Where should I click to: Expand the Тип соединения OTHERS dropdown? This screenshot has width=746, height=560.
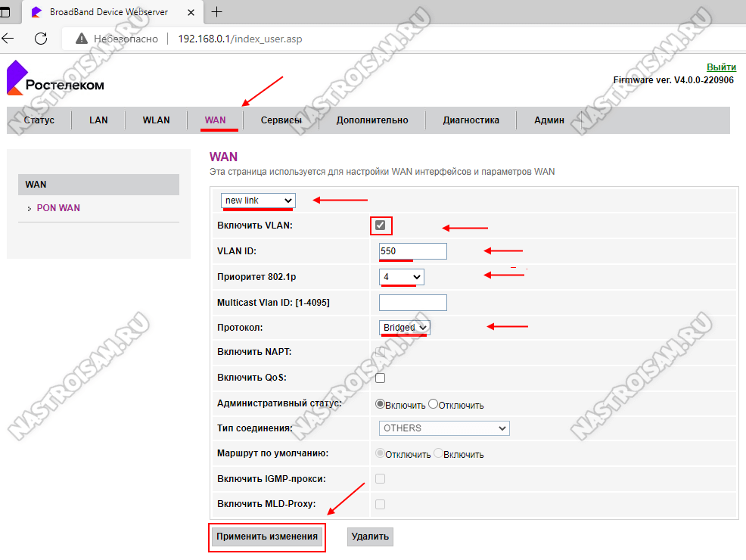coord(444,428)
